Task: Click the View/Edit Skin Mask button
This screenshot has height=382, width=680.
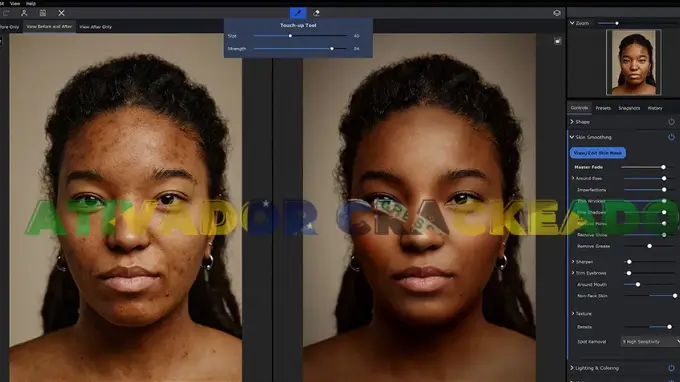Action: click(598, 153)
